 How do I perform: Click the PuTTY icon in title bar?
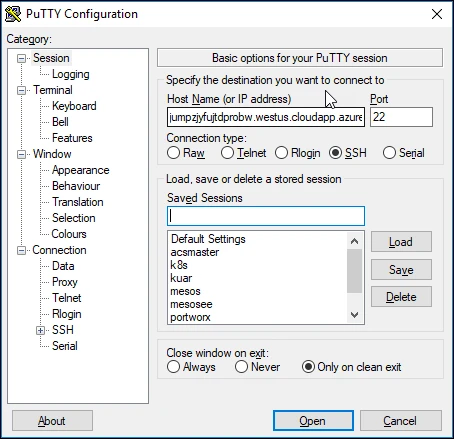pos(13,14)
